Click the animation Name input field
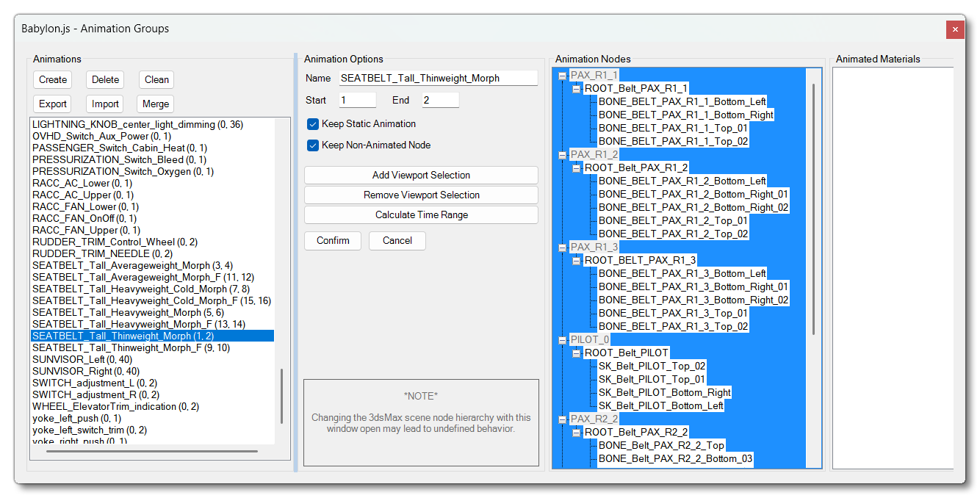 pos(438,79)
